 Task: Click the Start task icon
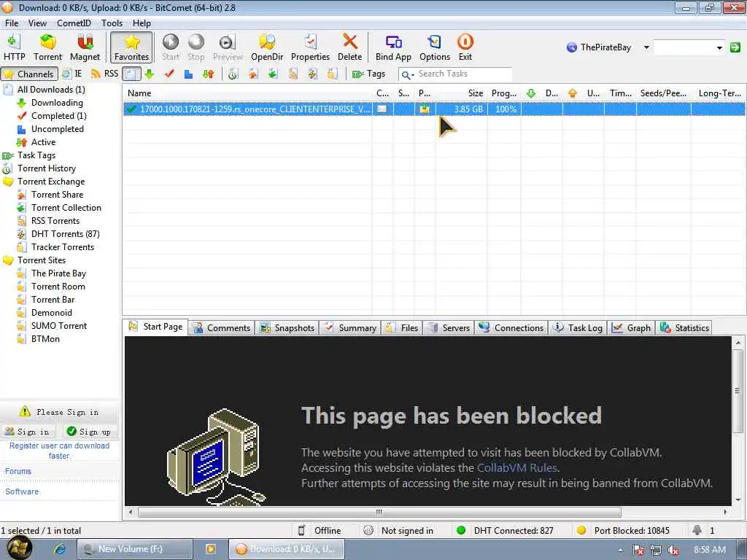(171, 47)
